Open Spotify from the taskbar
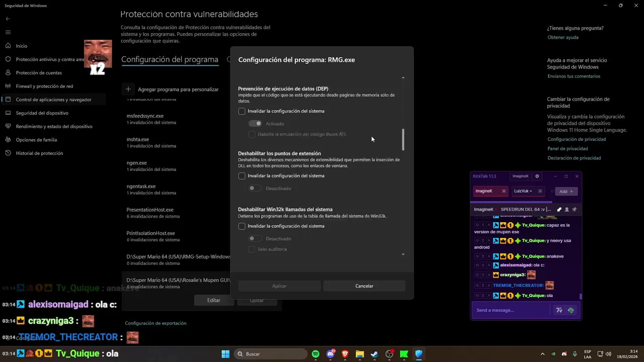Image resolution: width=644 pixels, height=362 pixels. 315,354
